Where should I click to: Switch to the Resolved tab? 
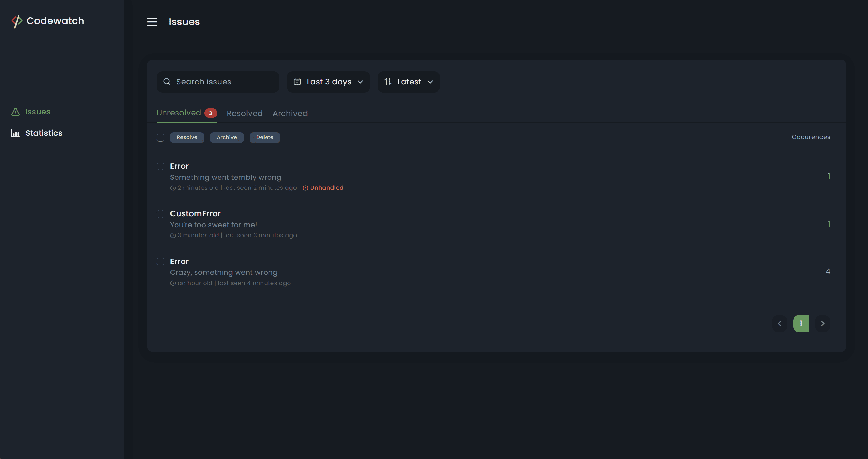click(245, 113)
